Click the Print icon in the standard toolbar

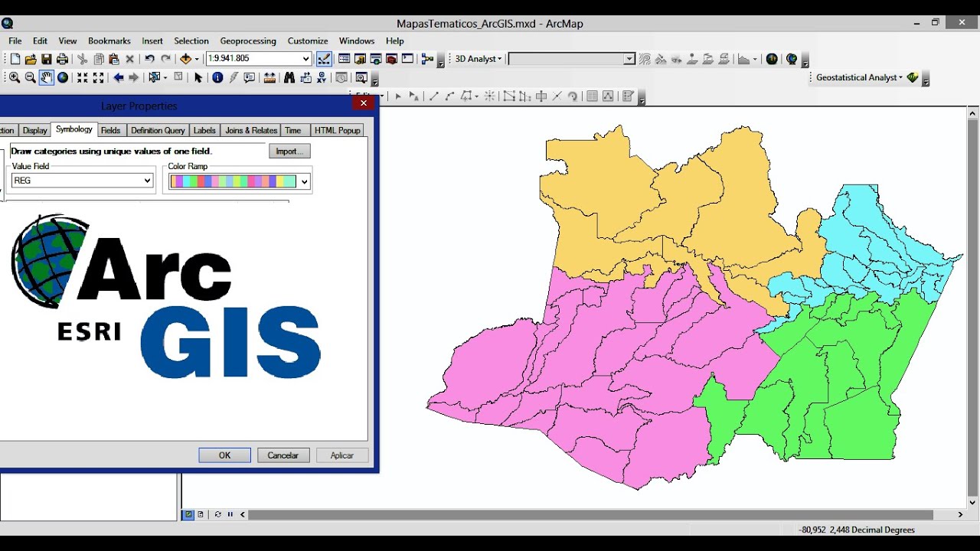pos(63,59)
